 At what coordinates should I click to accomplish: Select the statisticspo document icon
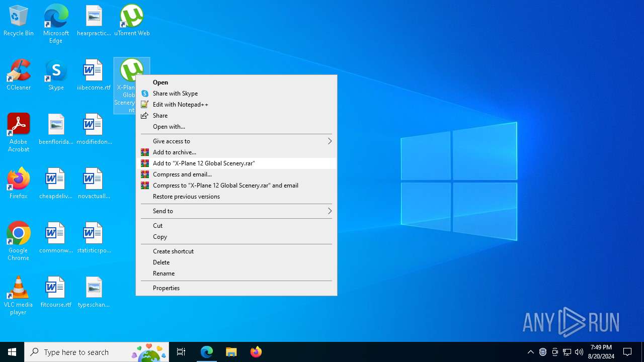tap(94, 238)
